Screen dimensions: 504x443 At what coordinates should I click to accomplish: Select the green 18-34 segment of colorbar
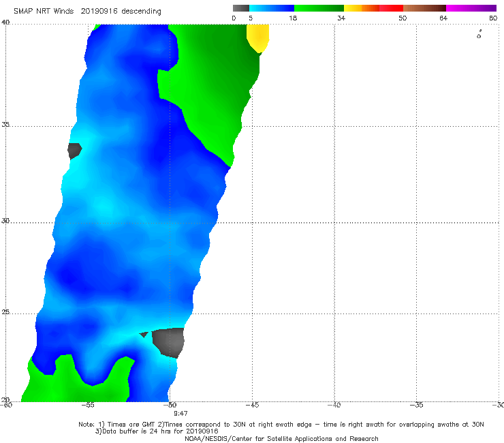[319, 8]
